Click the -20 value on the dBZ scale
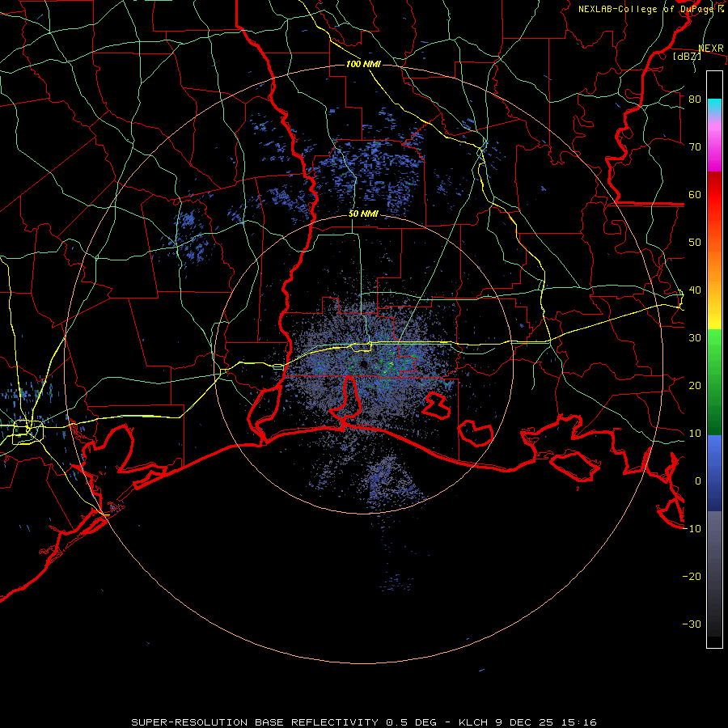The width and height of the screenshot is (728, 728). [x=692, y=577]
